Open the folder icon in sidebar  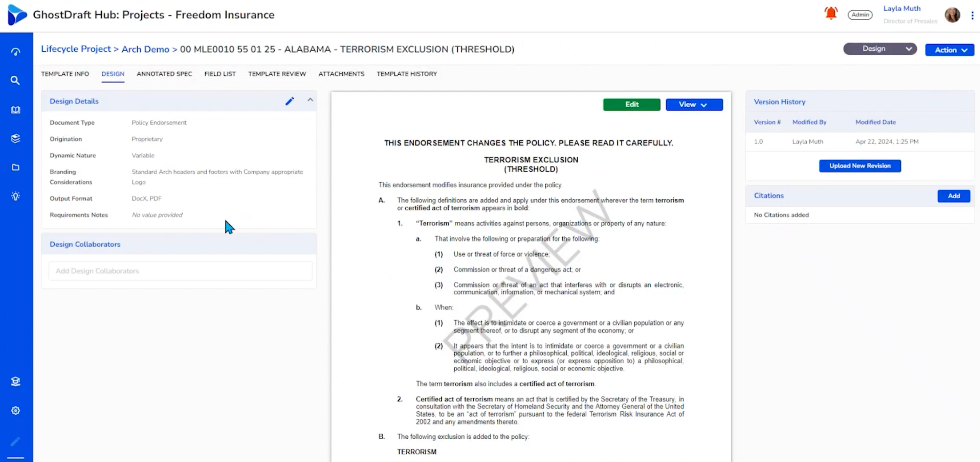click(16, 167)
